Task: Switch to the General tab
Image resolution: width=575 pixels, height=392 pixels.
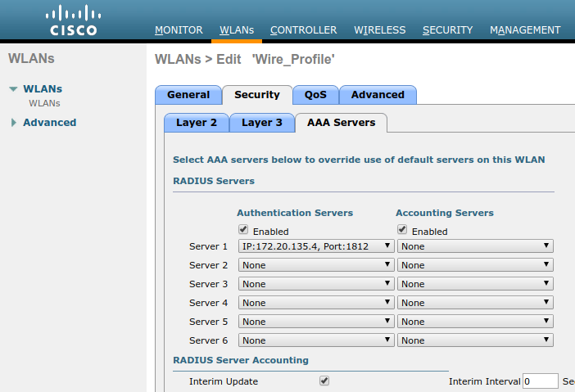Action: tap(188, 95)
